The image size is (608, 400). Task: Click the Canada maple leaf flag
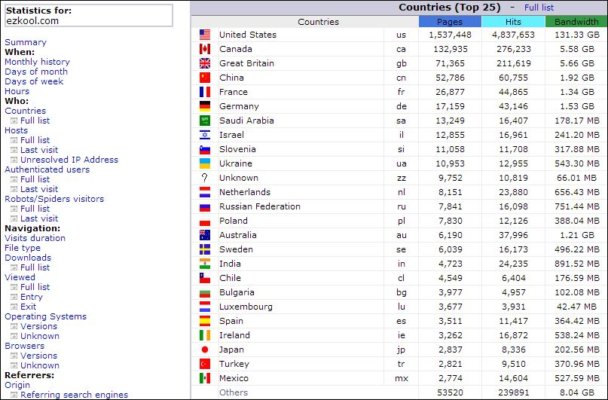[205, 48]
